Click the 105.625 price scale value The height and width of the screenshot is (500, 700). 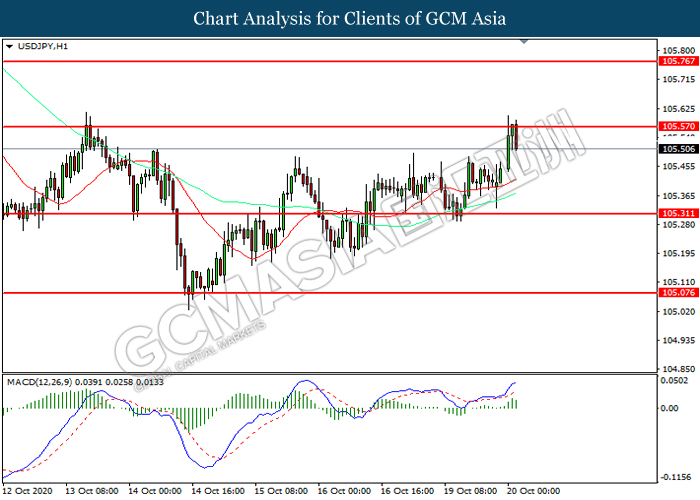679,109
